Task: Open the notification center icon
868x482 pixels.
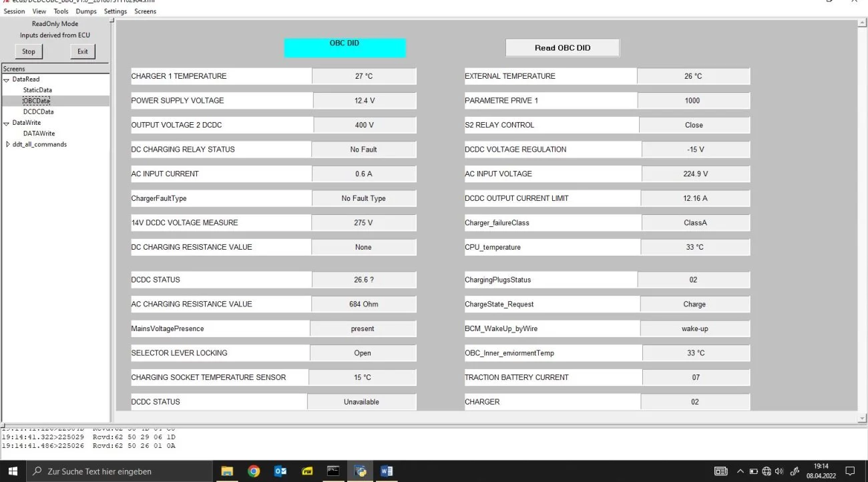Action: 850,471
